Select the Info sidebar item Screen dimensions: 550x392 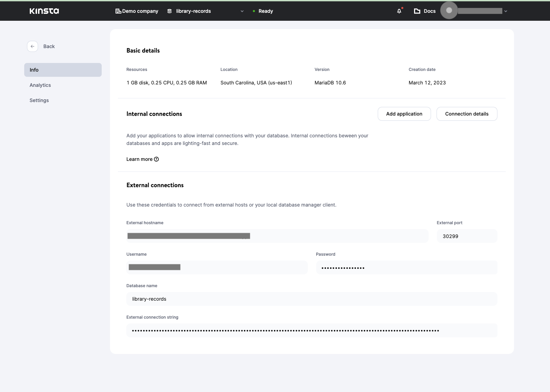[x=63, y=70]
